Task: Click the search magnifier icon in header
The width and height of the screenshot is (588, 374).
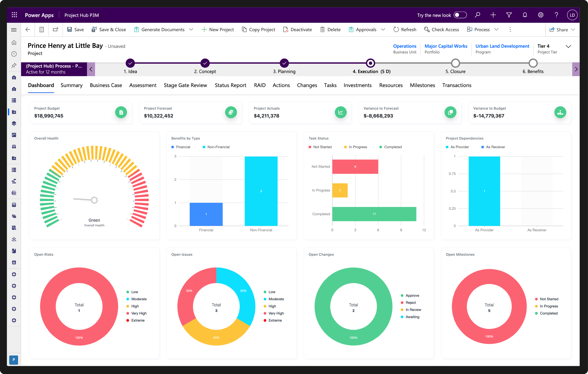Action: (477, 15)
